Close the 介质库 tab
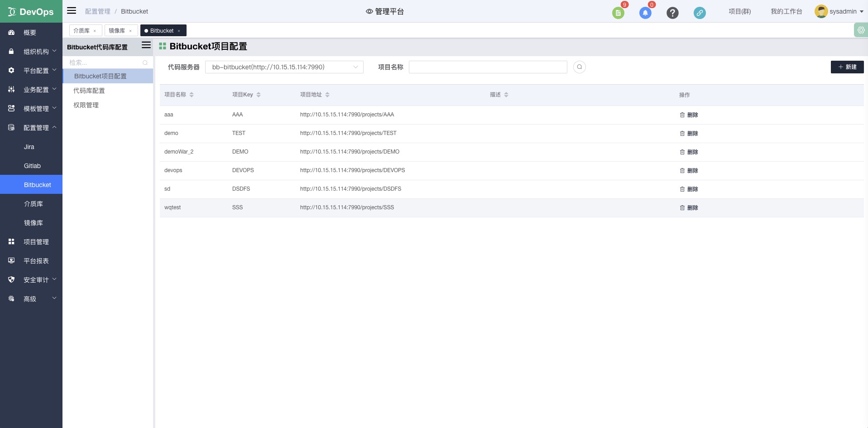 (x=95, y=31)
